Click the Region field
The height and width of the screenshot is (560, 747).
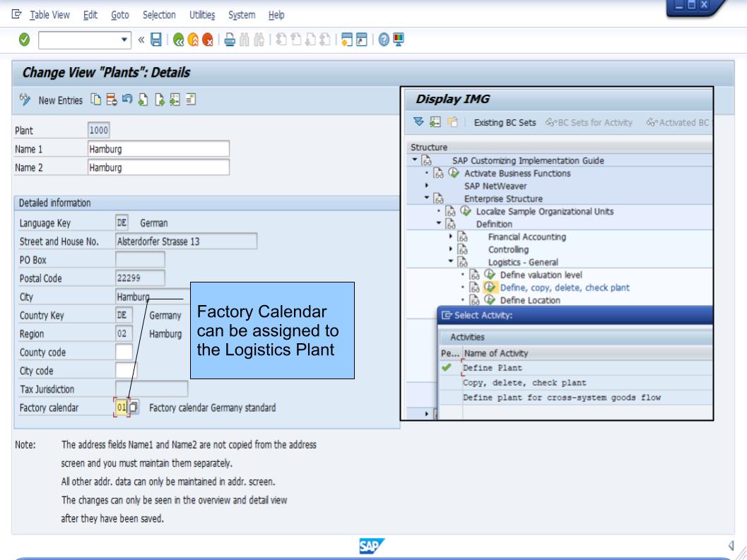tap(124, 334)
